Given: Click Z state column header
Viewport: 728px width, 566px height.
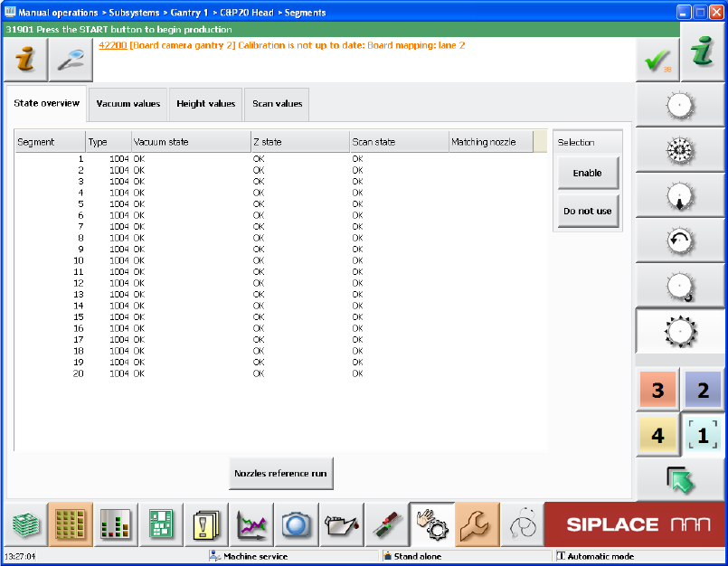Looking at the screenshot, I should 300,142.
